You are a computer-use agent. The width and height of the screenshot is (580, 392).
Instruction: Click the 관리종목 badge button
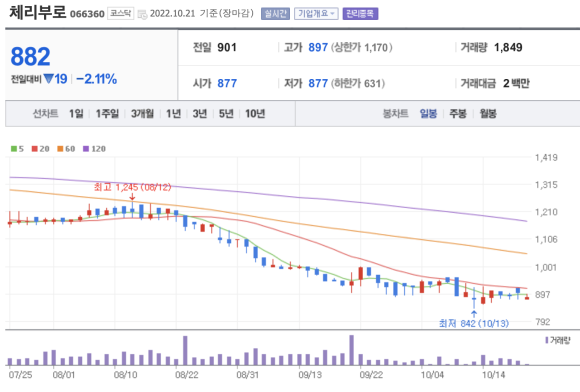point(360,14)
